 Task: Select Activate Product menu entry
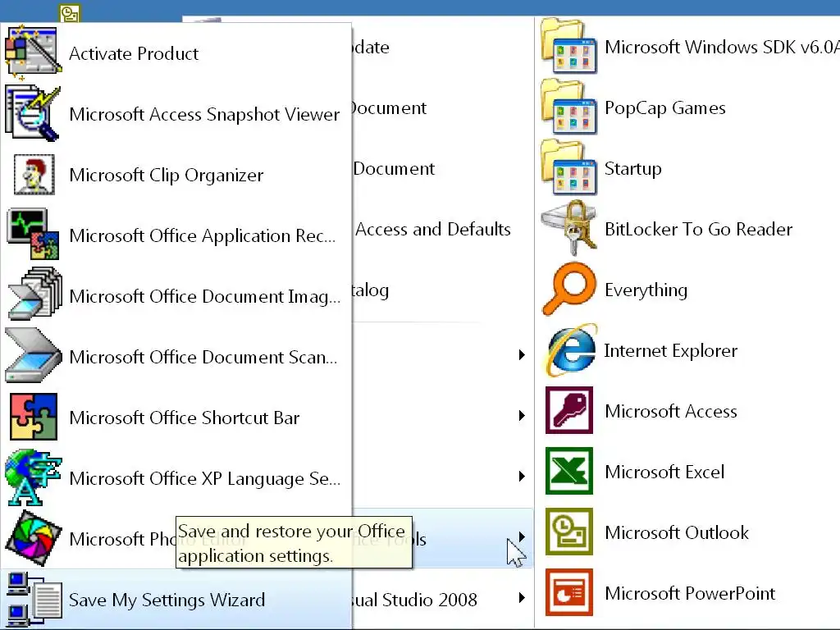click(x=176, y=53)
